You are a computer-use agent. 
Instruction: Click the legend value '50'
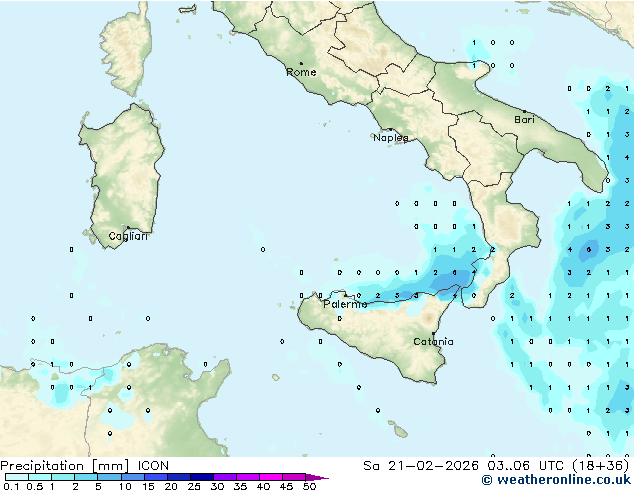click(x=309, y=486)
